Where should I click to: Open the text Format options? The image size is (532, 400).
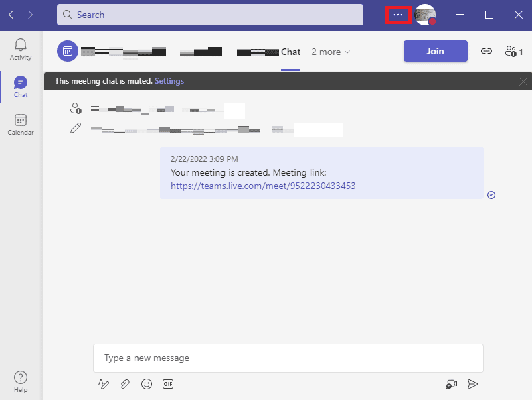point(104,384)
